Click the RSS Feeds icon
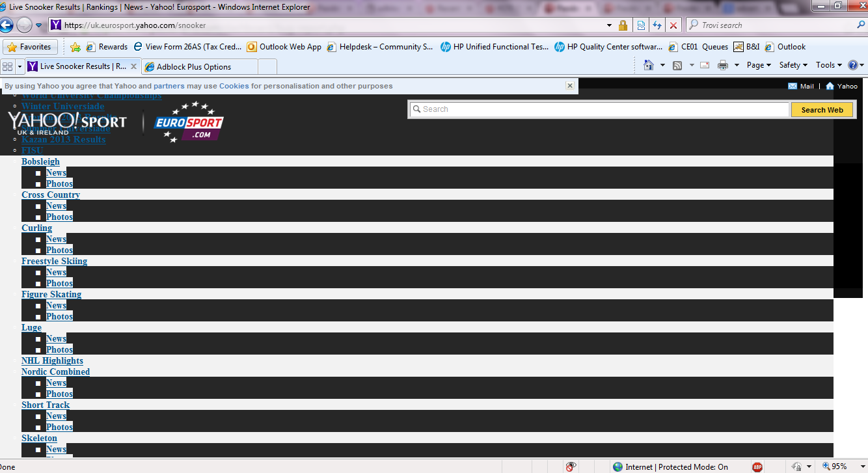 677,65
